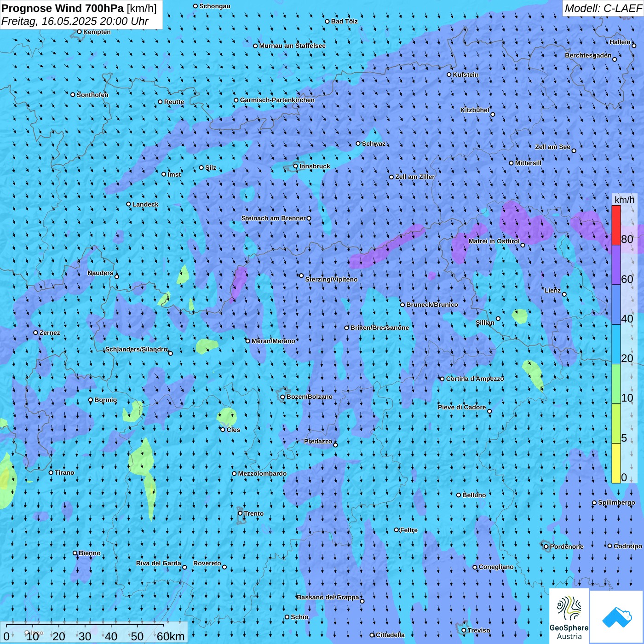The image size is (644, 644).
Task: Select the Tirano town label
Action: (64, 472)
